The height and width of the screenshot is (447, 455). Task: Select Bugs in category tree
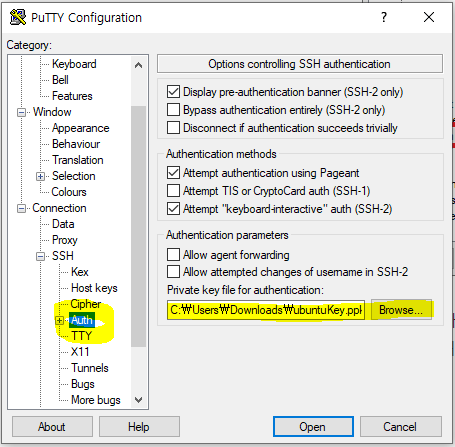(x=83, y=384)
